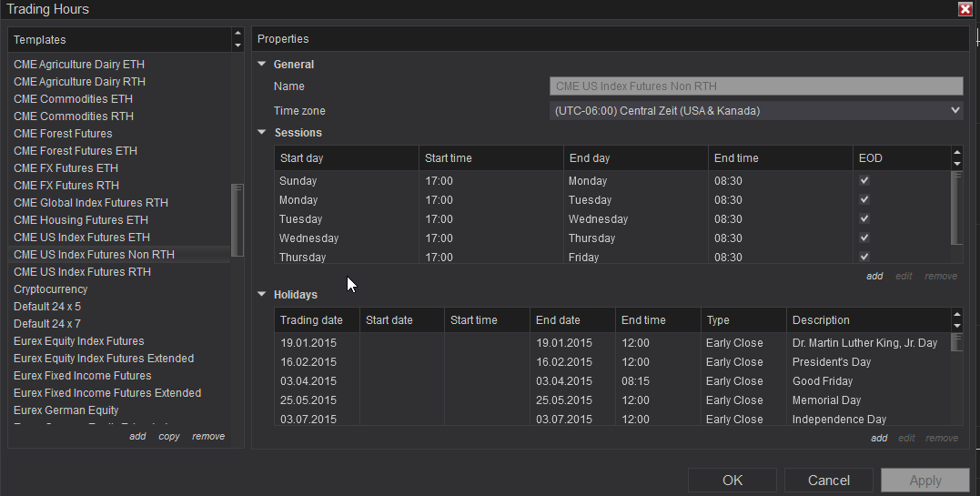This screenshot has height=496, width=980.
Task: Toggle EOD checkbox for Tuesday session
Action: point(864,218)
